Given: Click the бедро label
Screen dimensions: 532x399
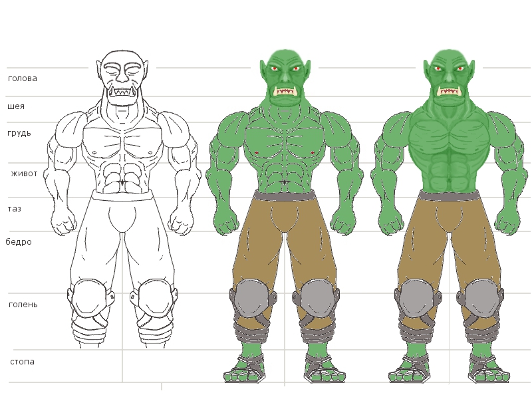Looking at the screenshot, I should tap(19, 242).
